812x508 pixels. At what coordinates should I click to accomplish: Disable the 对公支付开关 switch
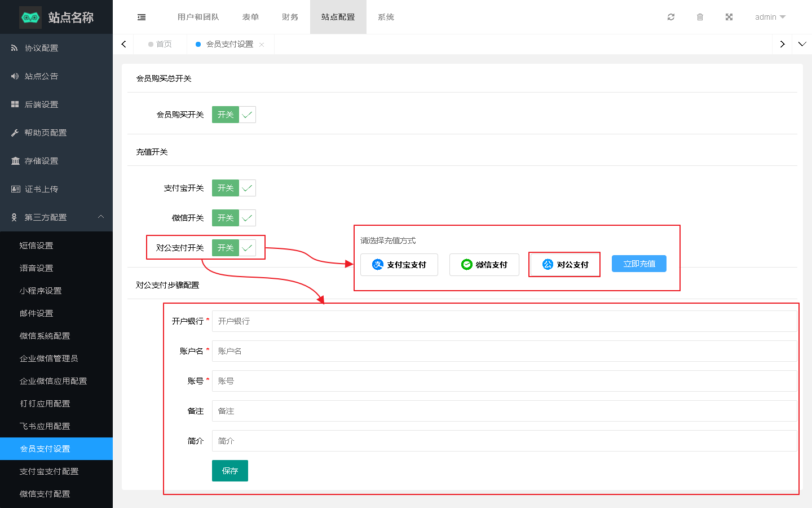[233, 248]
